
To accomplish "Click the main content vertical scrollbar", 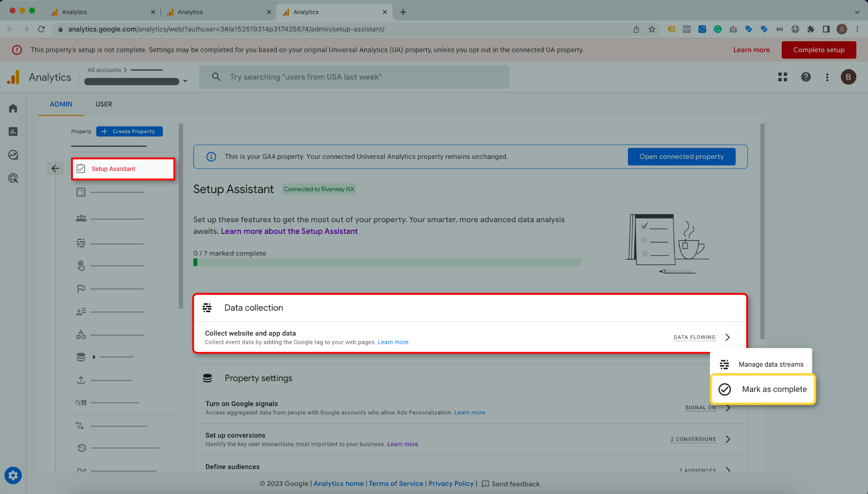I will coord(762,231).
